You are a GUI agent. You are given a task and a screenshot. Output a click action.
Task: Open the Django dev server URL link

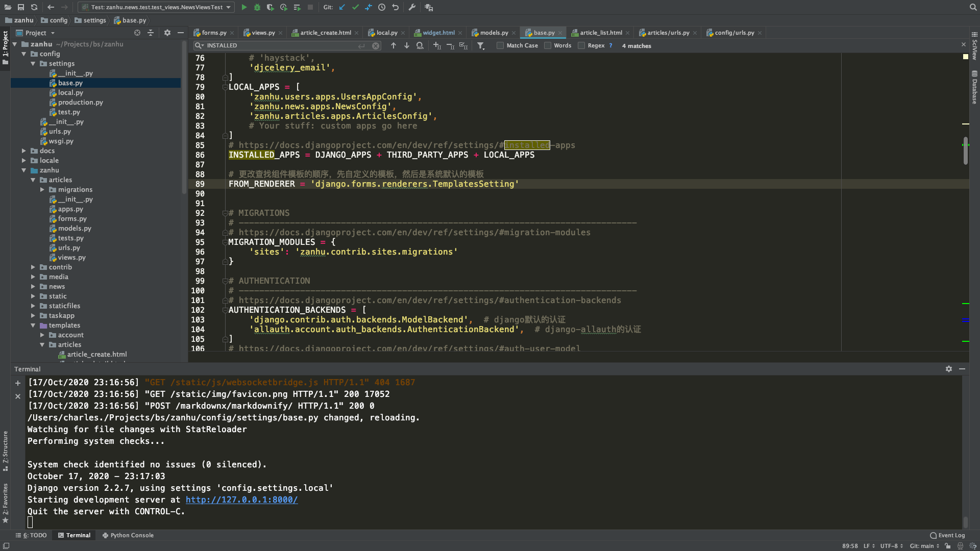241,499
